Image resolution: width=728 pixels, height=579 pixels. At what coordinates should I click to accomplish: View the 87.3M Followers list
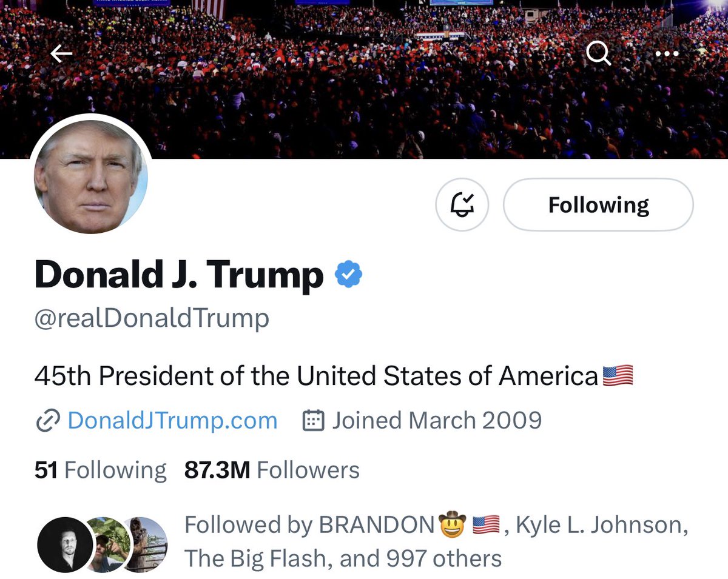(272, 470)
